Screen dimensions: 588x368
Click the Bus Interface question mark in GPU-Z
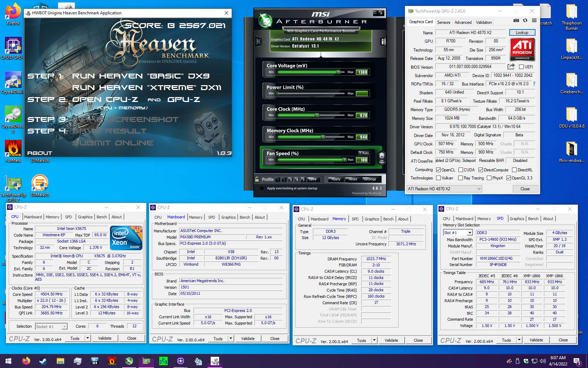(534, 84)
